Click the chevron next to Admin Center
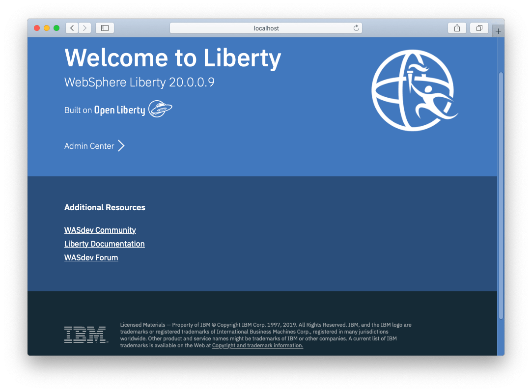Screen dimensions: 532x392 [x=121, y=146]
